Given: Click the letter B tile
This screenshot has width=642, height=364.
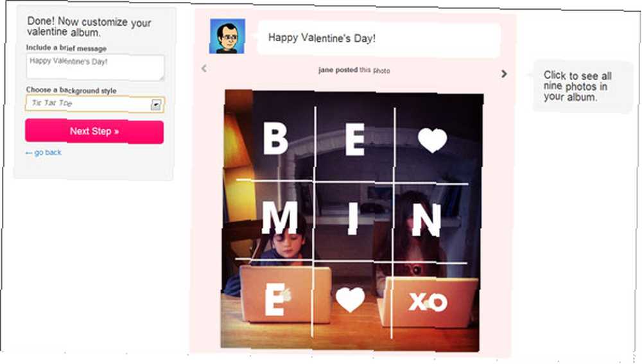Looking at the screenshot, I should pos(275,139).
